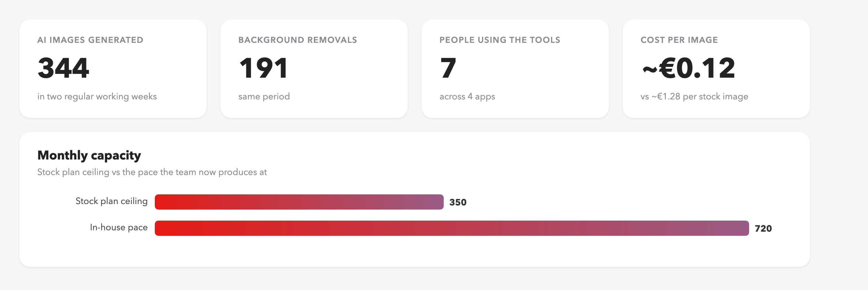Click the Background Removals card
The width and height of the screenshot is (868, 290).
[314, 69]
